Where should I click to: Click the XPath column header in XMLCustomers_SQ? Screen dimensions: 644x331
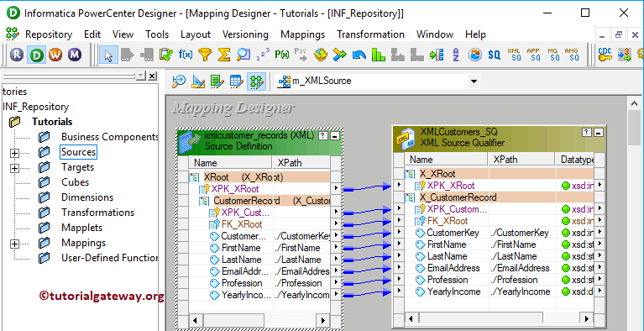pyautogui.click(x=521, y=159)
